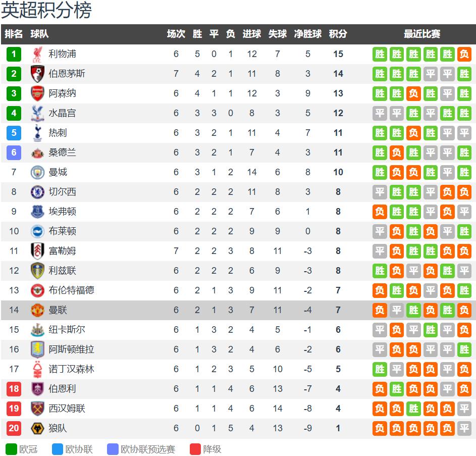Click the 英超积分榜 page title
The width and height of the screenshot is (476, 456).
pos(46,11)
